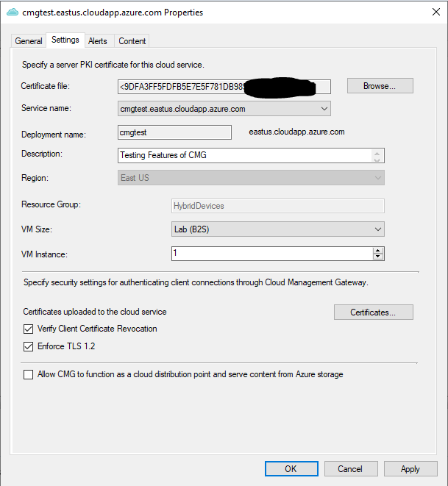Increase VM Instance with up arrow
The width and height of the screenshot is (448, 486).
[x=378, y=251]
